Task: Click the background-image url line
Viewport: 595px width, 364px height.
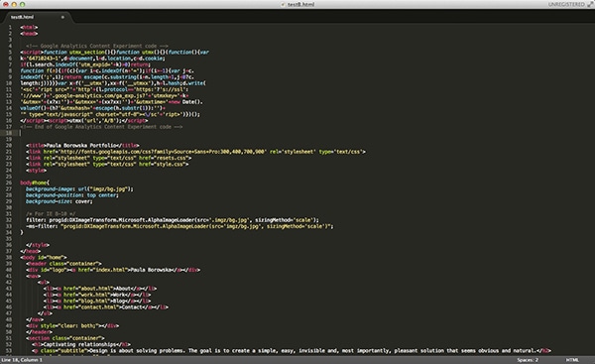Action: (79, 189)
